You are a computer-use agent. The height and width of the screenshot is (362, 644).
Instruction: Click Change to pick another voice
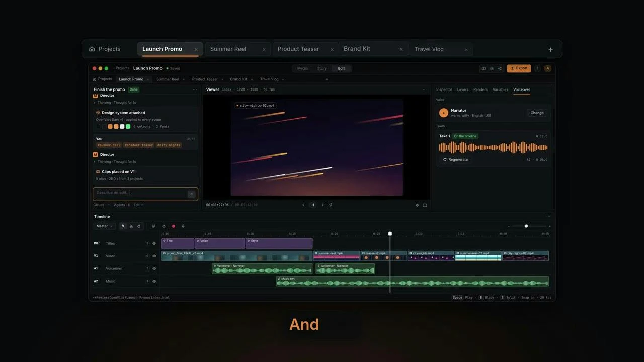point(537,113)
